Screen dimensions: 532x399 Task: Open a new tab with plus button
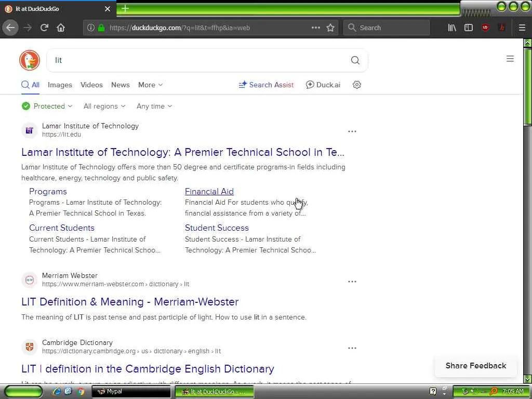[x=125, y=8]
